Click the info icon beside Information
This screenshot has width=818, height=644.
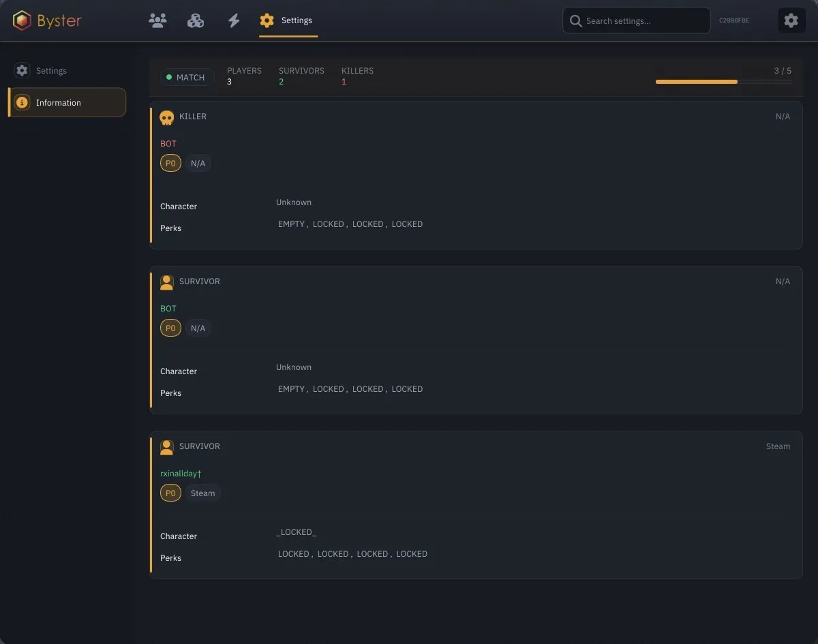tap(22, 102)
